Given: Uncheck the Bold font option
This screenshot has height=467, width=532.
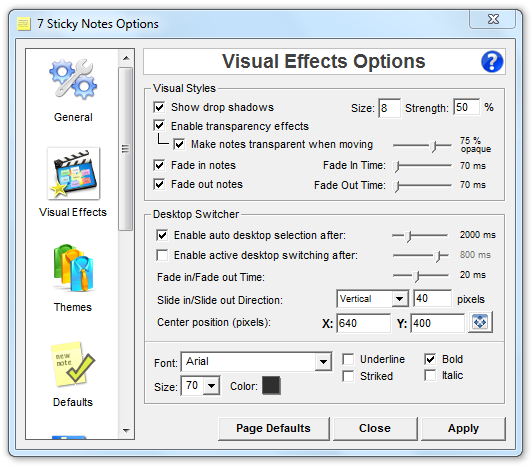Looking at the screenshot, I should [x=430, y=359].
